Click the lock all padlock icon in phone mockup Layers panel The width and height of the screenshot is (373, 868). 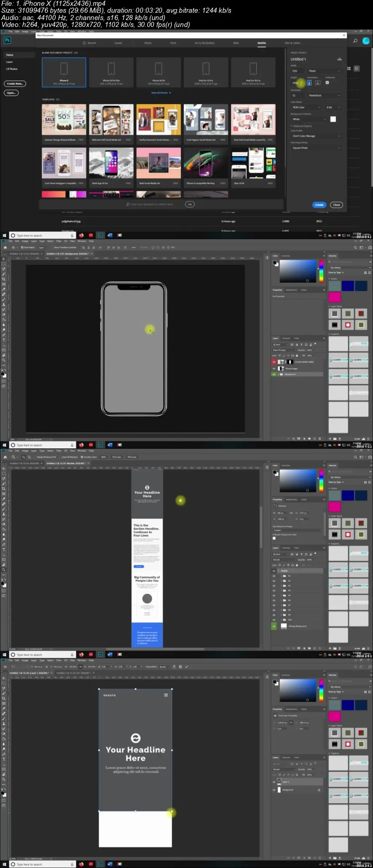pyautogui.click(x=297, y=355)
